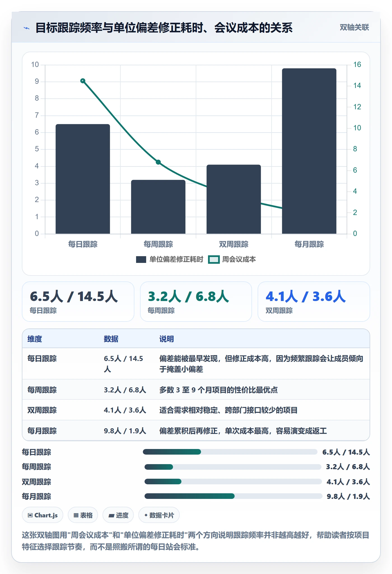392x574 pixels.
Task: Click the 表格 tag chip
Action: coord(83,515)
